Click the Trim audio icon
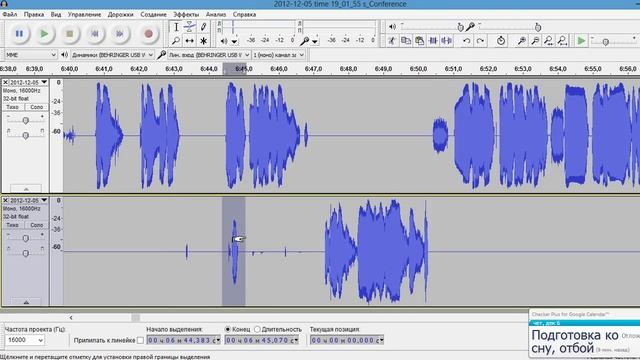The width and height of the screenshot is (640, 360). click(x=433, y=40)
